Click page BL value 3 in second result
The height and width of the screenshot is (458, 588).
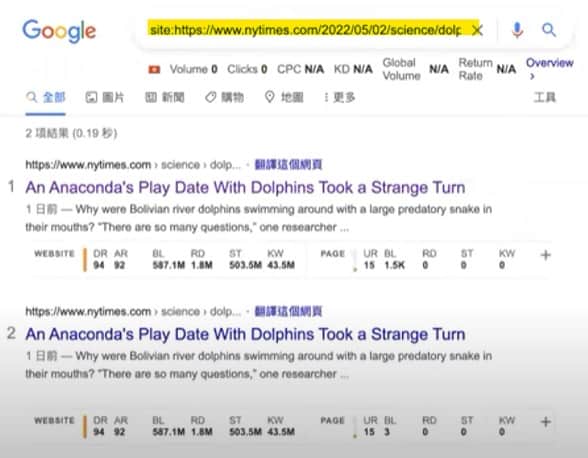click(x=387, y=432)
